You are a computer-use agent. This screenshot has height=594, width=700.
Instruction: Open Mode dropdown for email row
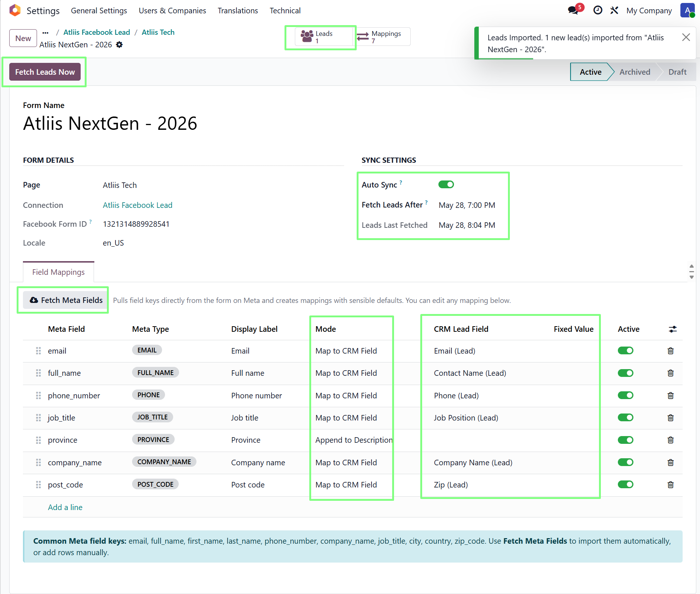point(346,351)
